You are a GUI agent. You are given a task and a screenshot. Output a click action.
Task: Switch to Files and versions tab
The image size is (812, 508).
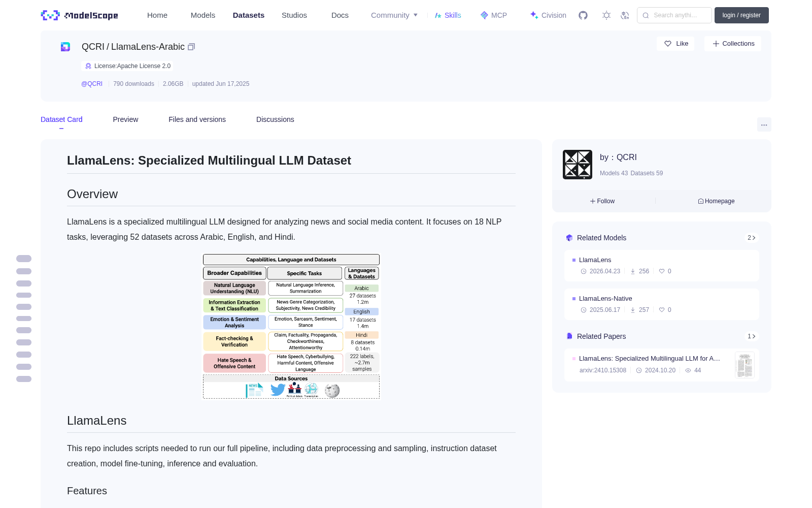pos(197,119)
